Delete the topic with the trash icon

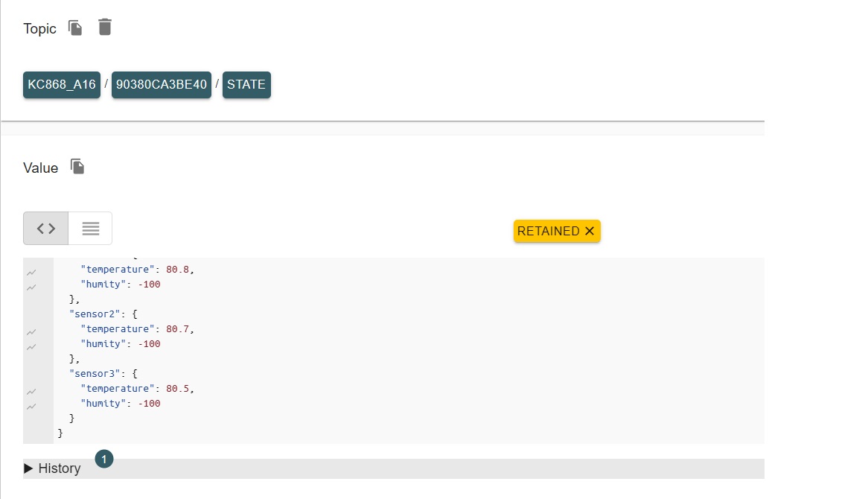(x=105, y=28)
